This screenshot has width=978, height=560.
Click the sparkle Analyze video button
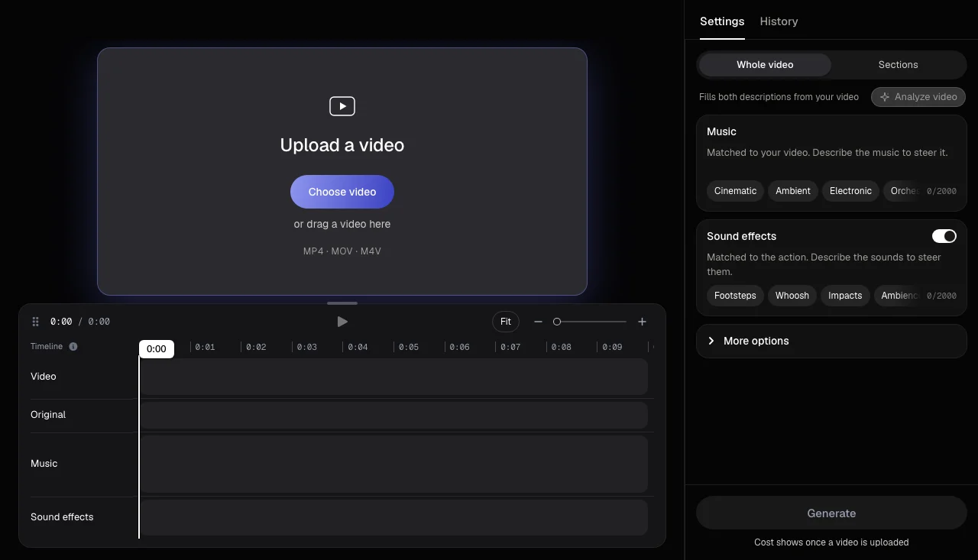918,97
